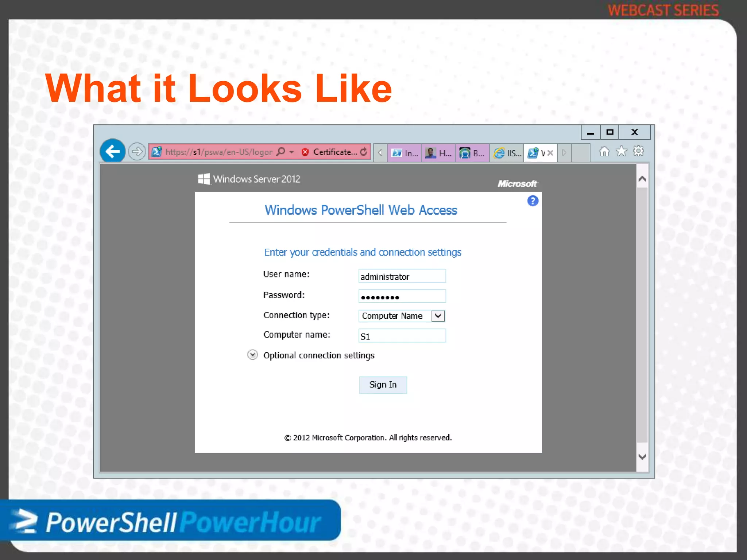747x560 pixels.
Task: Click the Sign In button
Action: click(x=383, y=385)
